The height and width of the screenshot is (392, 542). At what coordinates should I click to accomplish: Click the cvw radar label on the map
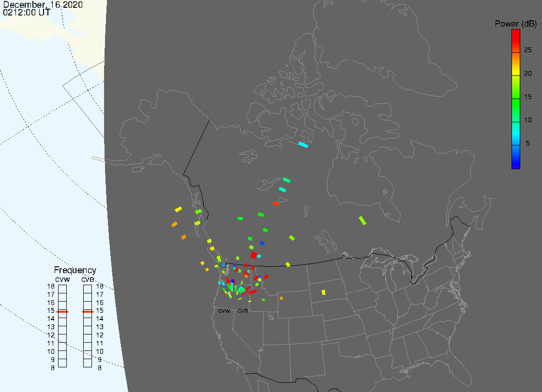pos(224,311)
